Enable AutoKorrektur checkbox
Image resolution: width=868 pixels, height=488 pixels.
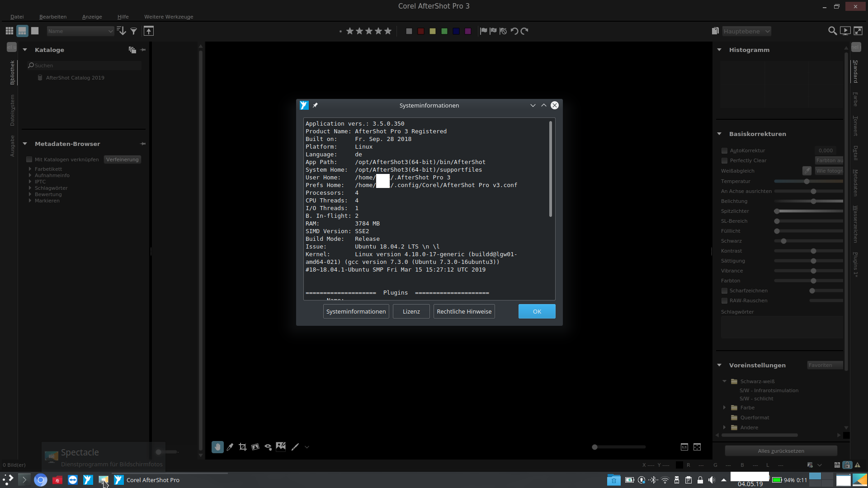tap(724, 150)
